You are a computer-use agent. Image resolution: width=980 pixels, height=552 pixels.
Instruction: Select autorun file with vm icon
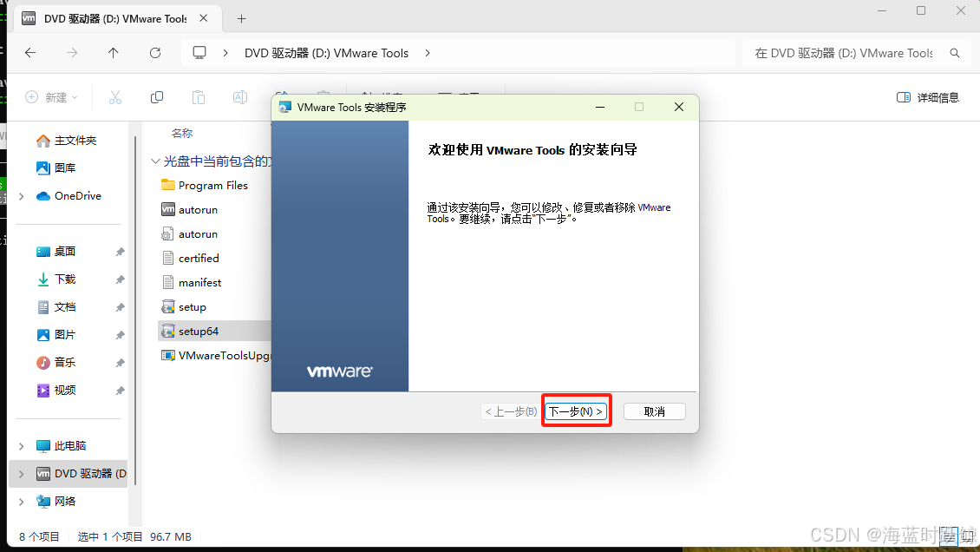[189, 209]
